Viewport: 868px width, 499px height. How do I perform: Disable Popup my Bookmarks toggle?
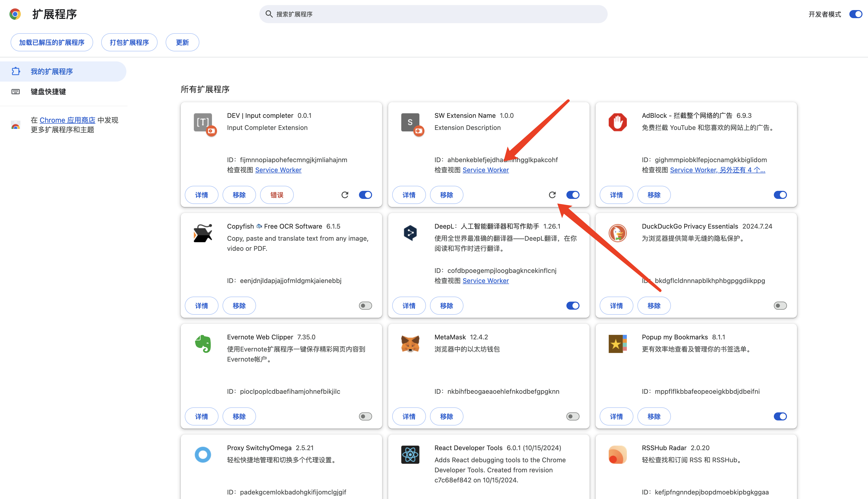(x=780, y=416)
